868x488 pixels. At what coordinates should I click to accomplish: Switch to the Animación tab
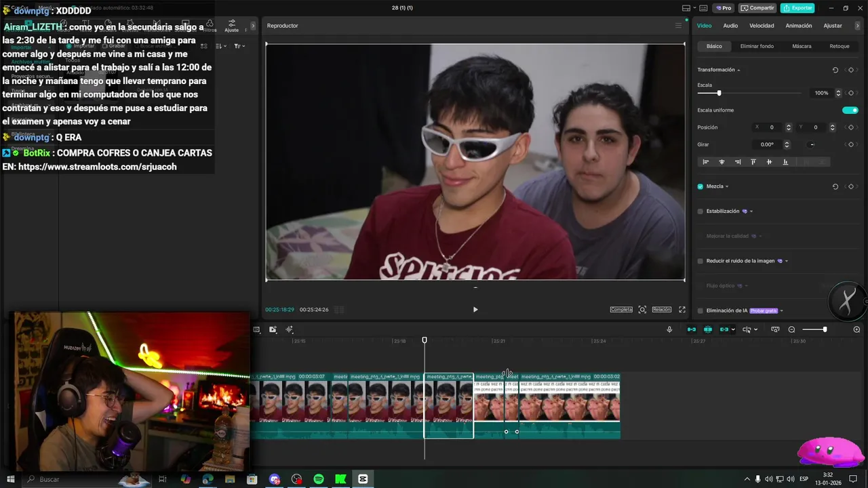(799, 26)
